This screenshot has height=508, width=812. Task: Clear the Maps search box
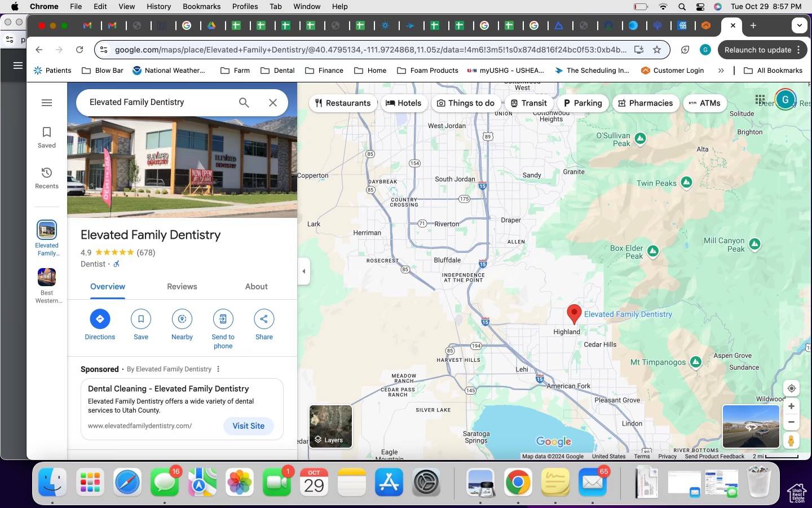(x=273, y=102)
